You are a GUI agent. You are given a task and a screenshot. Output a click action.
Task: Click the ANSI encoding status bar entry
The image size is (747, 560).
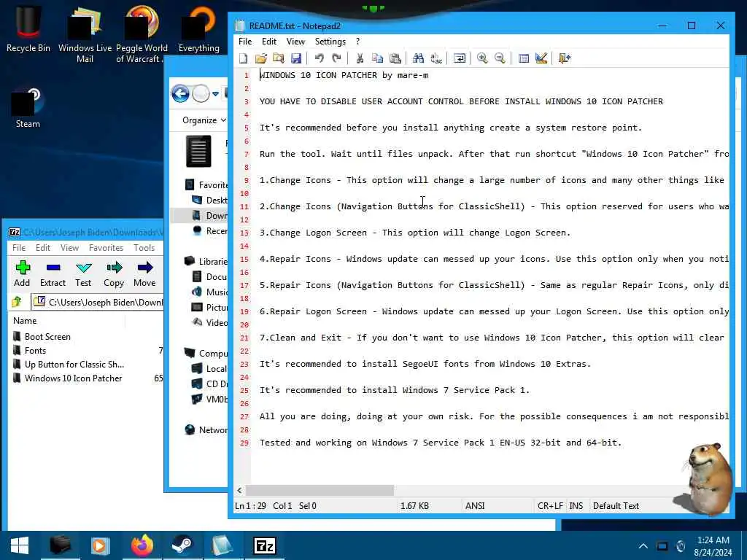tap(475, 506)
